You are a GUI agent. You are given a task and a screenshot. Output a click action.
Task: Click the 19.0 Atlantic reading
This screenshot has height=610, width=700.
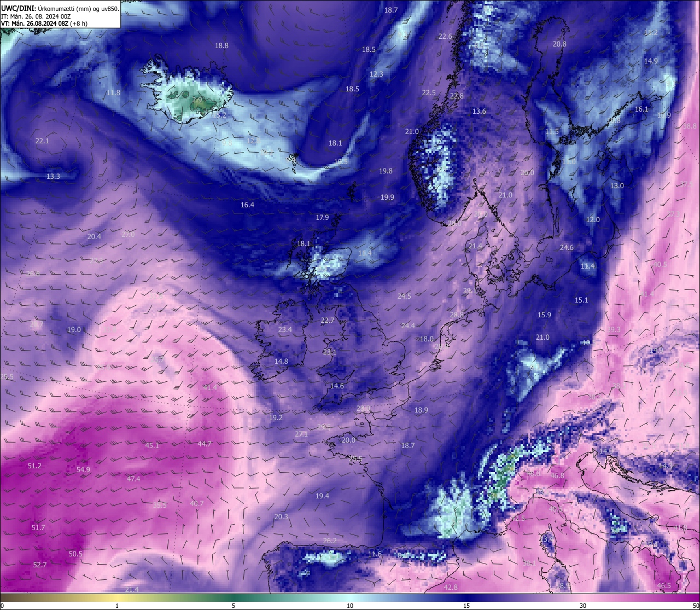click(x=74, y=330)
